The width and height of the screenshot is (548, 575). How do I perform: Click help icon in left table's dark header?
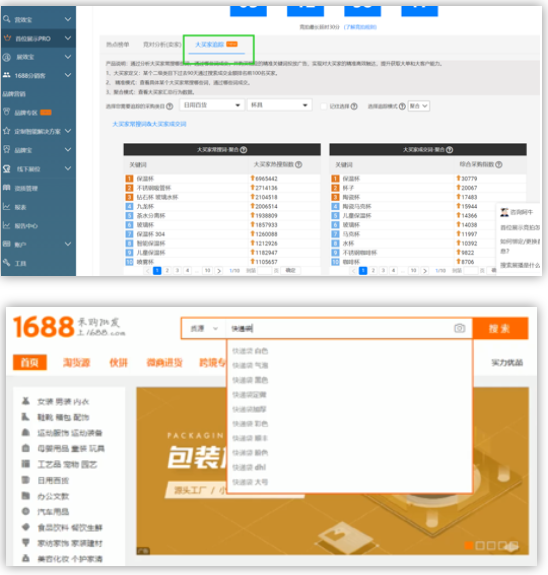(244, 150)
